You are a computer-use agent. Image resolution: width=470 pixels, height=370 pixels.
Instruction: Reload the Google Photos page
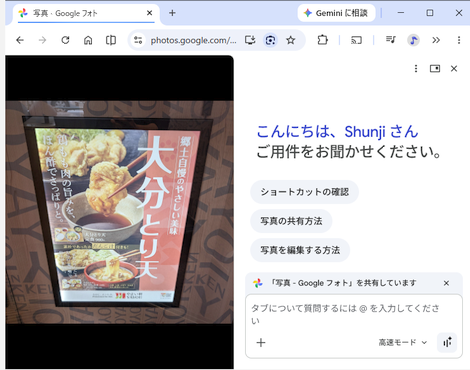tap(65, 40)
